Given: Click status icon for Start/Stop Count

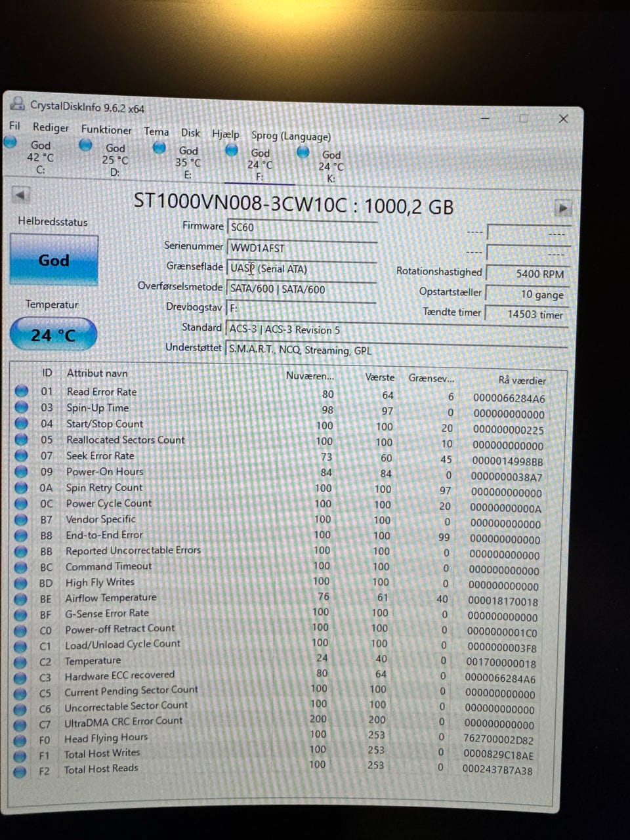Looking at the screenshot, I should click(22, 423).
